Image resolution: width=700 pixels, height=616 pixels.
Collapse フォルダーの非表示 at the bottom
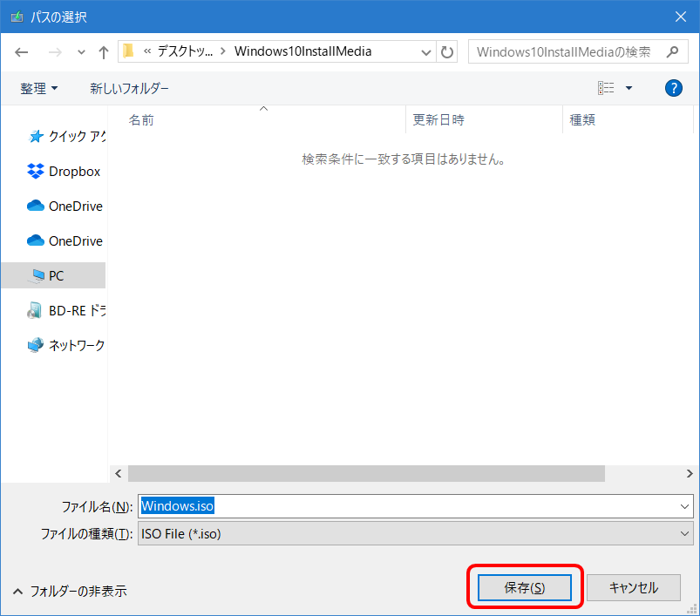pos(77,590)
